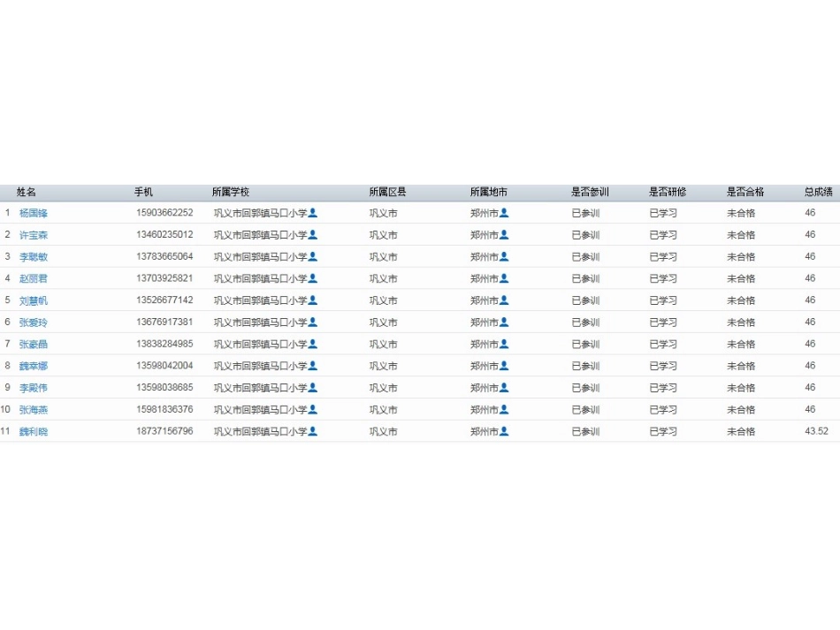Click the school person icon in row 3
The height and width of the screenshot is (630, 840).
click(x=313, y=256)
